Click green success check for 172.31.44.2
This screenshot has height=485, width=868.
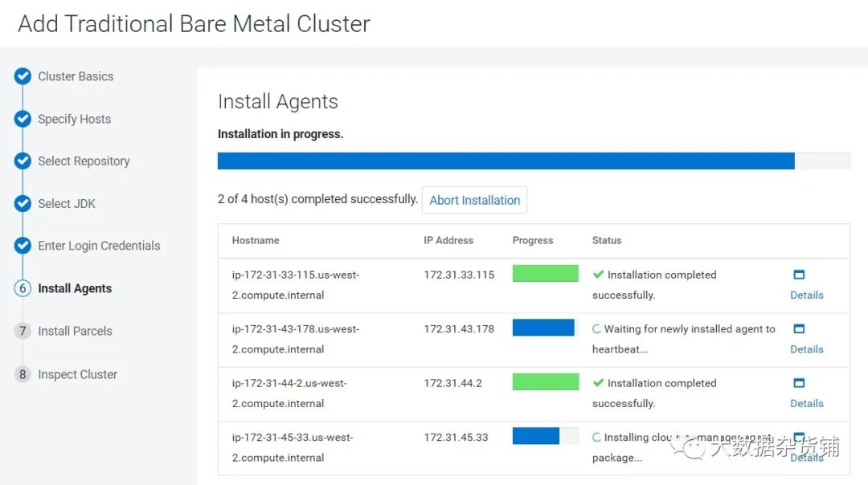pos(598,383)
